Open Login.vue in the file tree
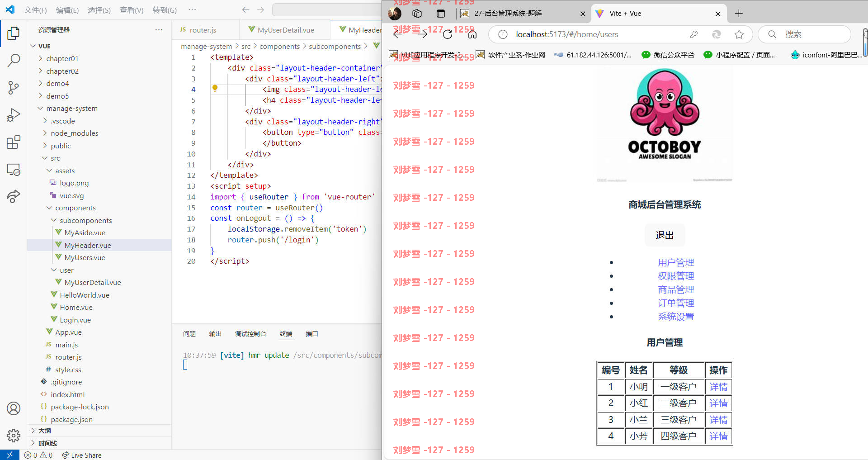 coord(75,320)
